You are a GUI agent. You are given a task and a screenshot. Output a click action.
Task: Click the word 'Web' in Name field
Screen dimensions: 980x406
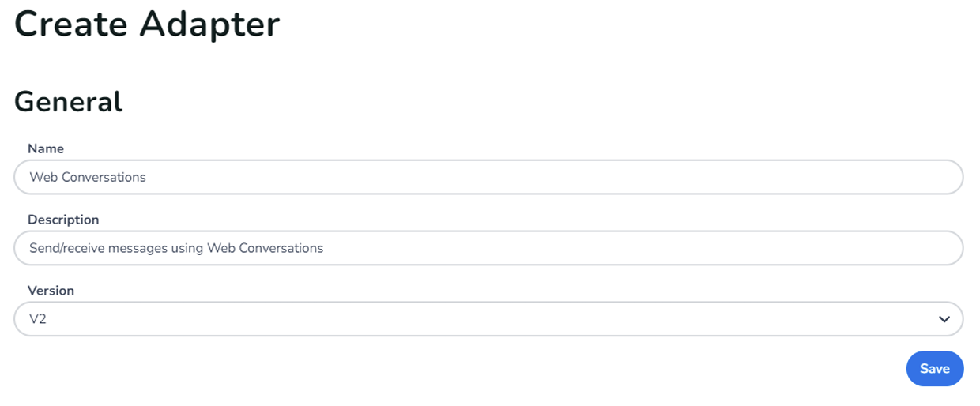tap(42, 177)
